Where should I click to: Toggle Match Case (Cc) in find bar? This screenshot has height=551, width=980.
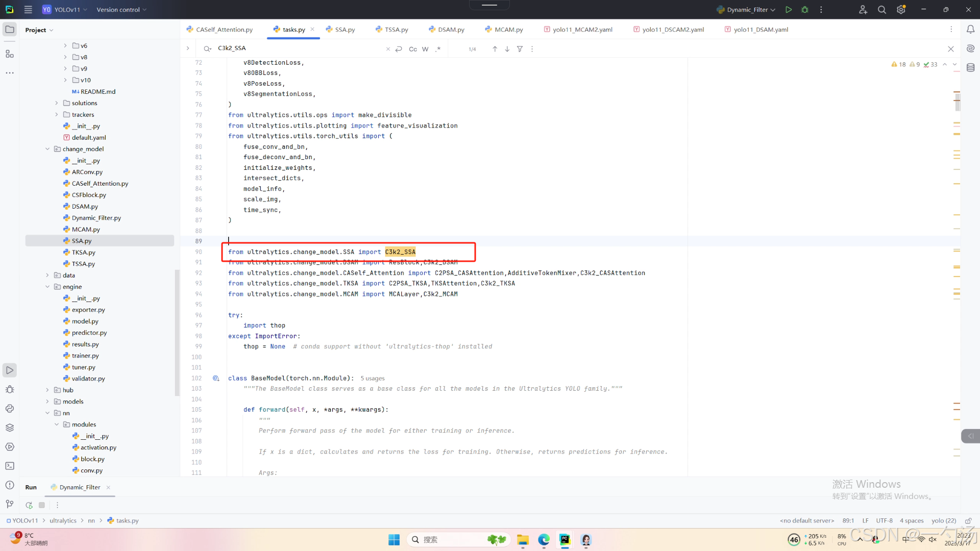(412, 49)
